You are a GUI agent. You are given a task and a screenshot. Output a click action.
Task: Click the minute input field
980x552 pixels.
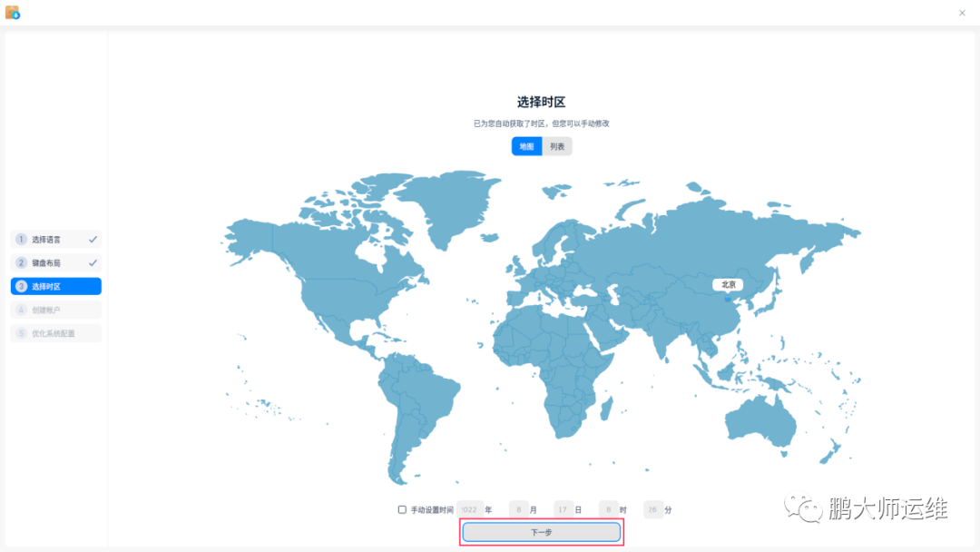click(653, 509)
